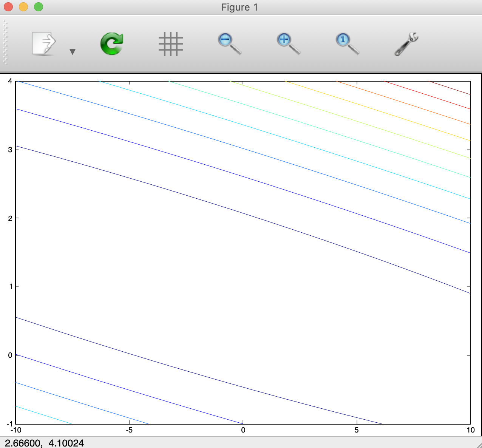Click the x-axis label '5'

coord(357,430)
